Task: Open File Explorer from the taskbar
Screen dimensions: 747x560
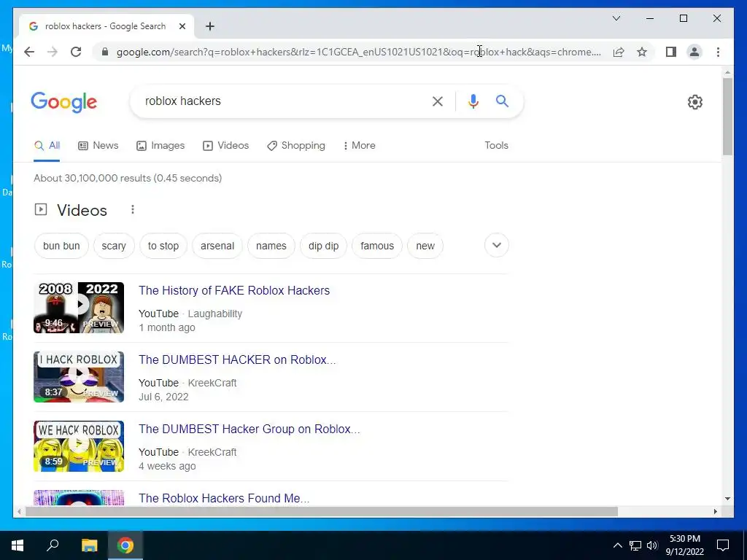Action: [89, 545]
